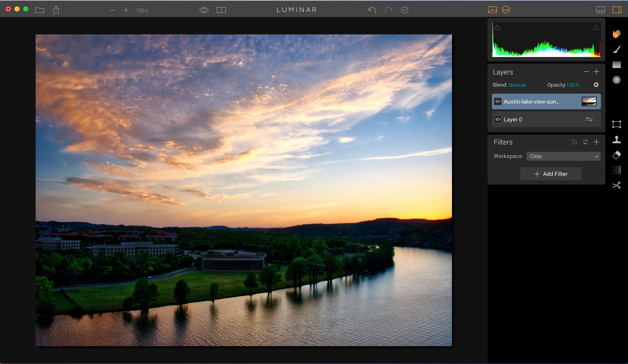Undo the last edit

tap(372, 10)
